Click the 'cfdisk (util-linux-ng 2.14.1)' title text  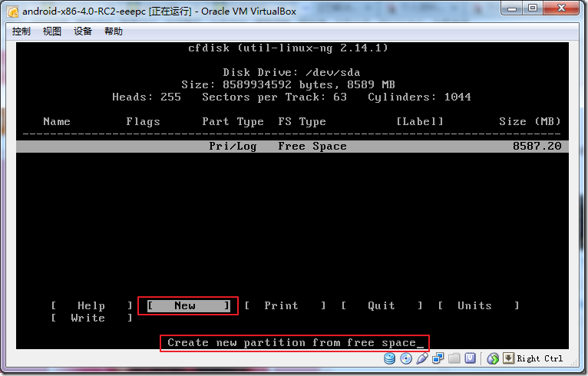(288, 48)
